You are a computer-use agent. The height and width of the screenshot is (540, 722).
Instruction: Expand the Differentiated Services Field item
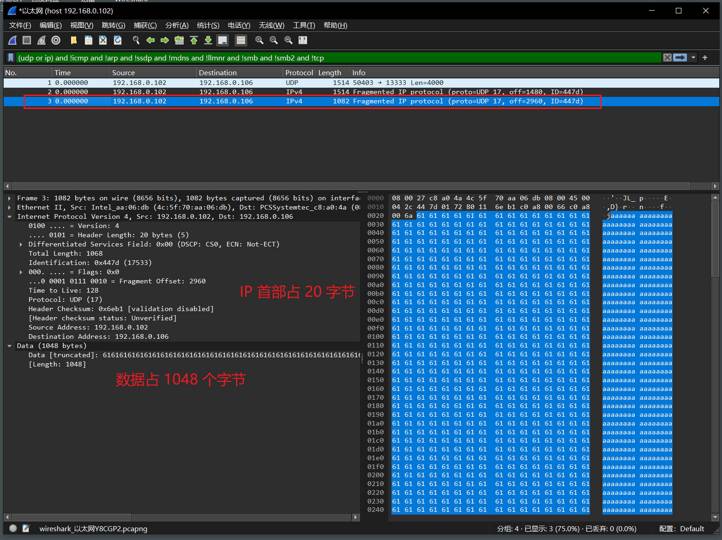click(x=22, y=244)
